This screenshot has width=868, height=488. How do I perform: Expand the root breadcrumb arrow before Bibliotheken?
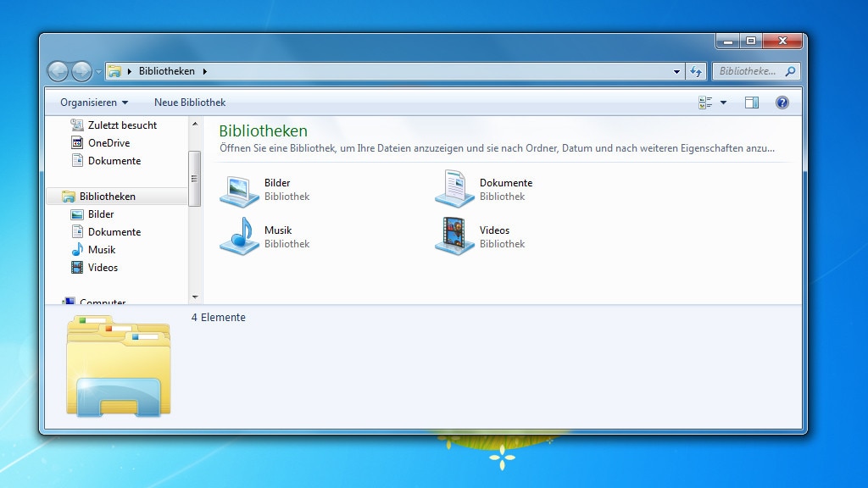[x=130, y=71]
